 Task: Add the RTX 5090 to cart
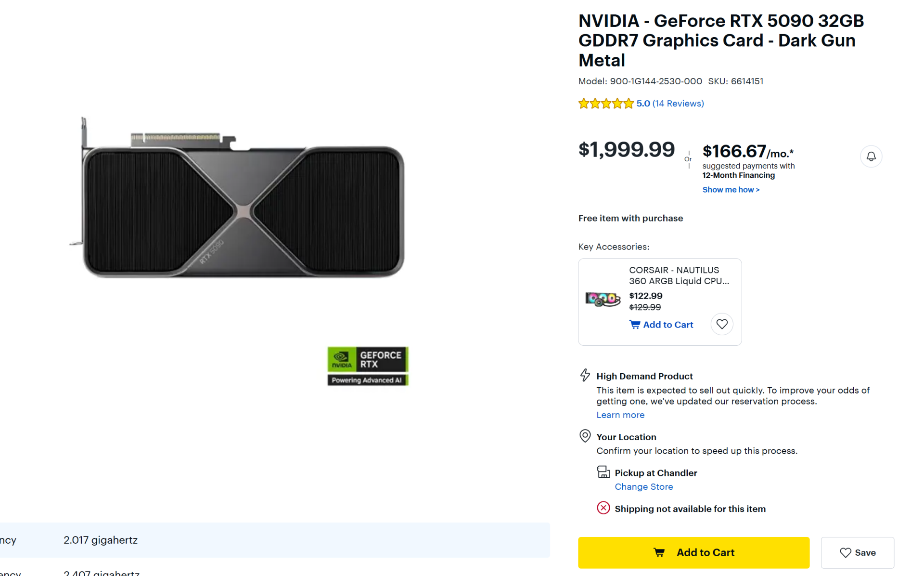[x=693, y=552]
